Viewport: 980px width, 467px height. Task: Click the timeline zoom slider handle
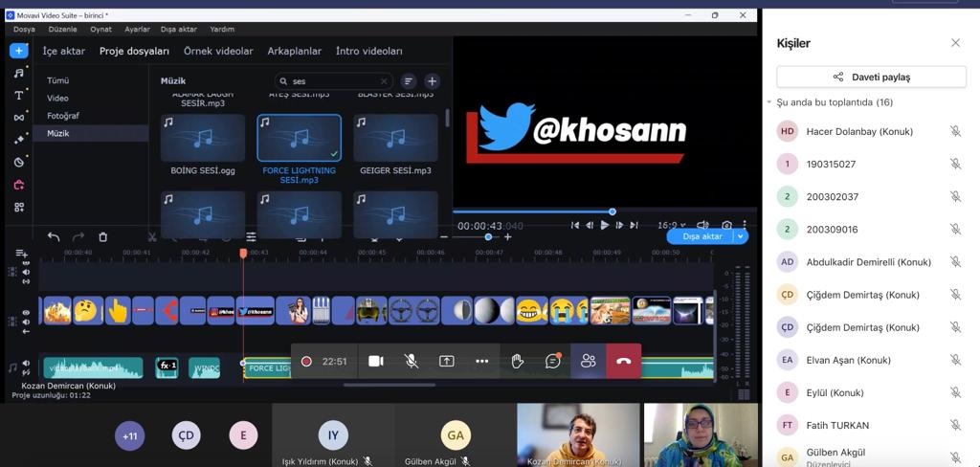(488, 237)
